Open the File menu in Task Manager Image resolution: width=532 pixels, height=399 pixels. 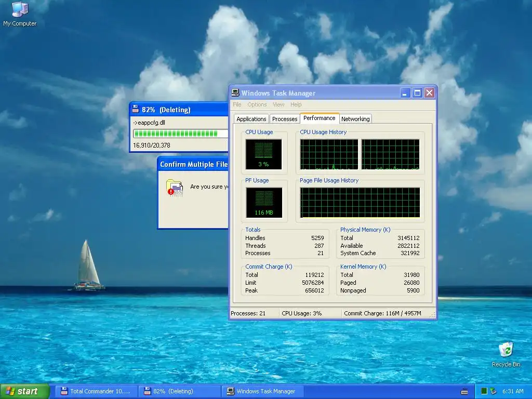coord(237,104)
